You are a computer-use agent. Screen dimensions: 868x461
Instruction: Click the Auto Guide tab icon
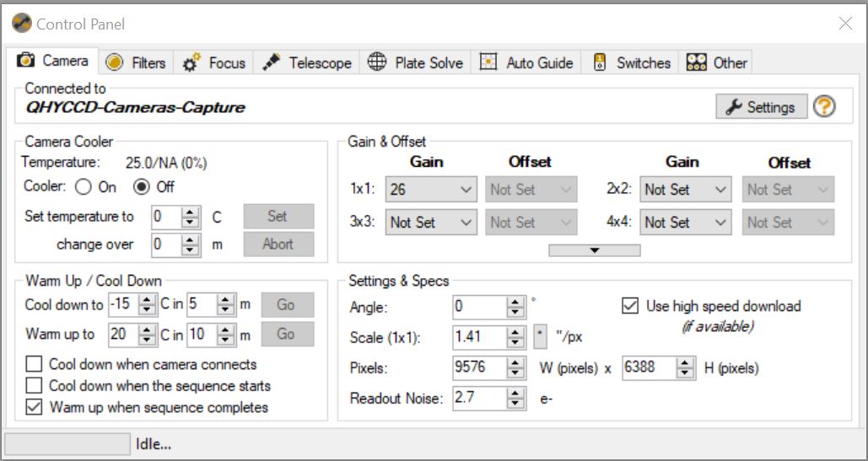click(x=488, y=62)
